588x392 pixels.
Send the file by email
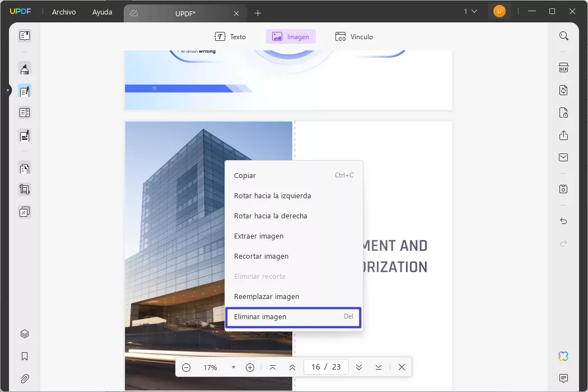click(x=563, y=157)
